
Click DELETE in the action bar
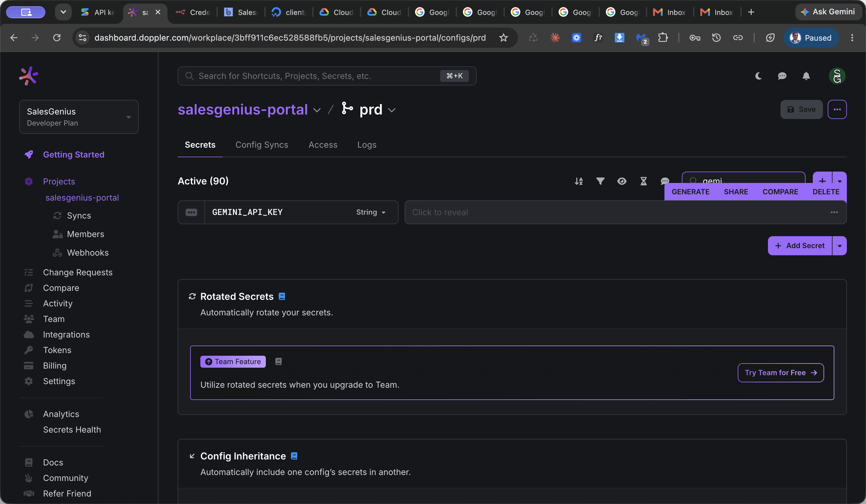coord(826,192)
